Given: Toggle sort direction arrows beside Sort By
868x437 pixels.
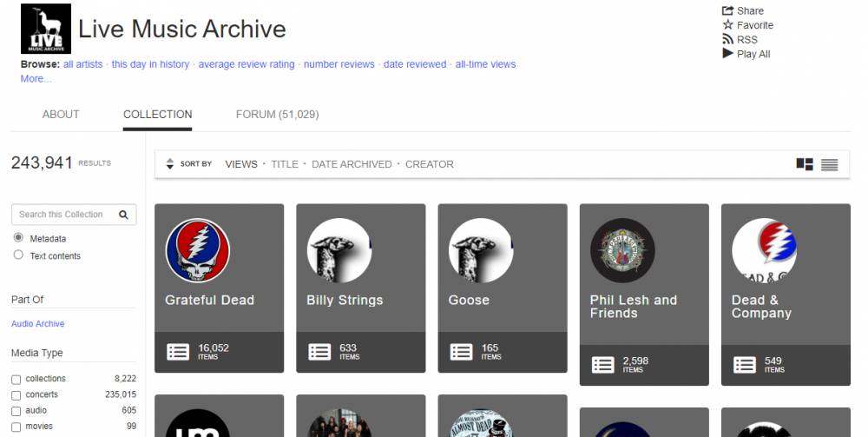Looking at the screenshot, I should point(170,164).
